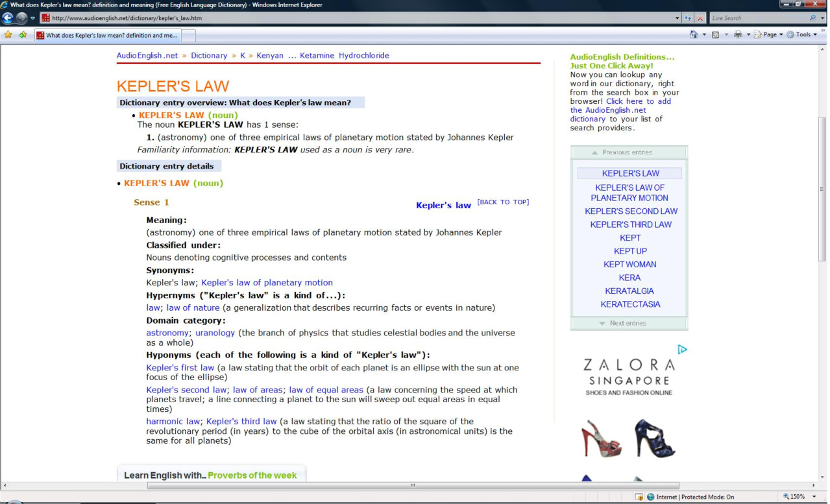830x504 pixels.
Task: Expand the Home button dropdown arrow
Action: 703,34
